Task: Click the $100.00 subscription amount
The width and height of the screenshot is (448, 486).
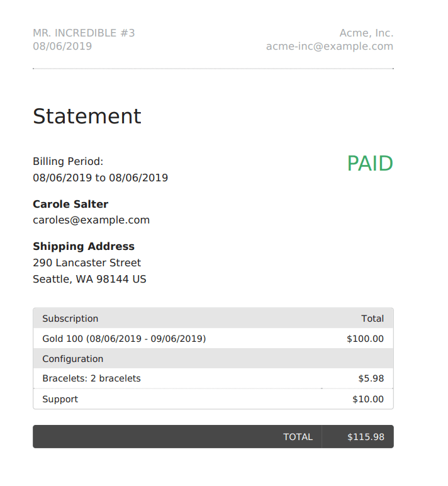Action: click(x=365, y=339)
